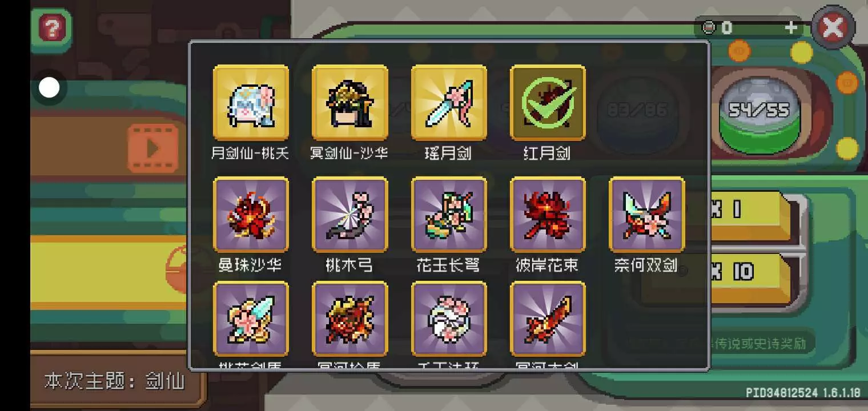This screenshot has width=868, height=411.
Task: Select the 彼岸花束 bouquet icon
Action: tap(548, 215)
